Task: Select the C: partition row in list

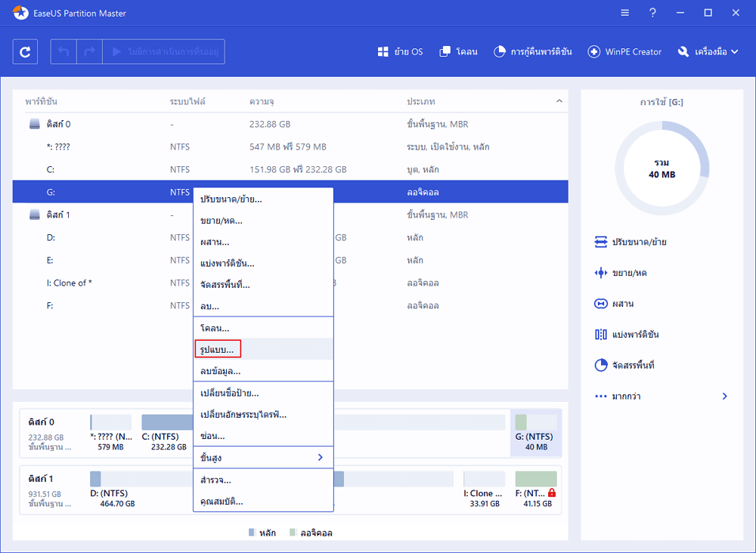Action: (290, 169)
